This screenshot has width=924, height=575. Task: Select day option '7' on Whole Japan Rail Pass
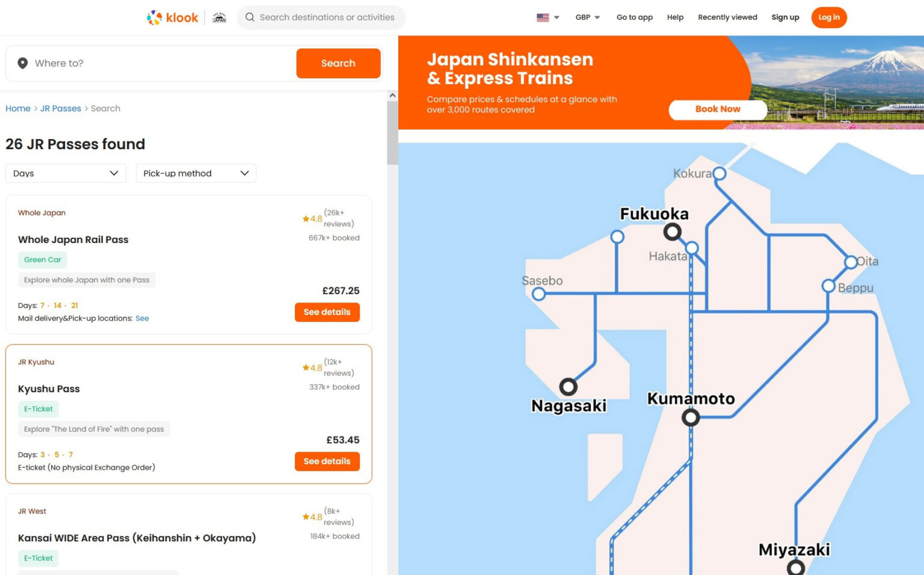click(x=43, y=306)
